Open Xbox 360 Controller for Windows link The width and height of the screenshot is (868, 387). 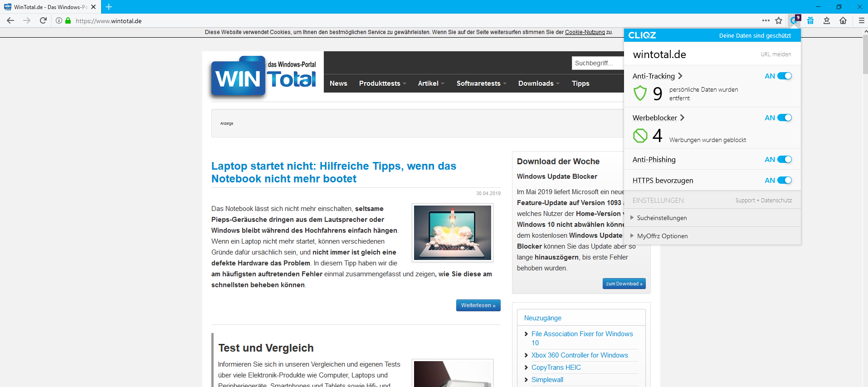click(x=580, y=355)
